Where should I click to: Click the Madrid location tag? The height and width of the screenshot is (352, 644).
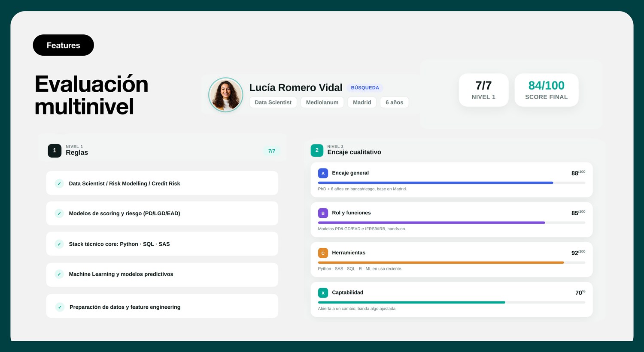pos(362,102)
